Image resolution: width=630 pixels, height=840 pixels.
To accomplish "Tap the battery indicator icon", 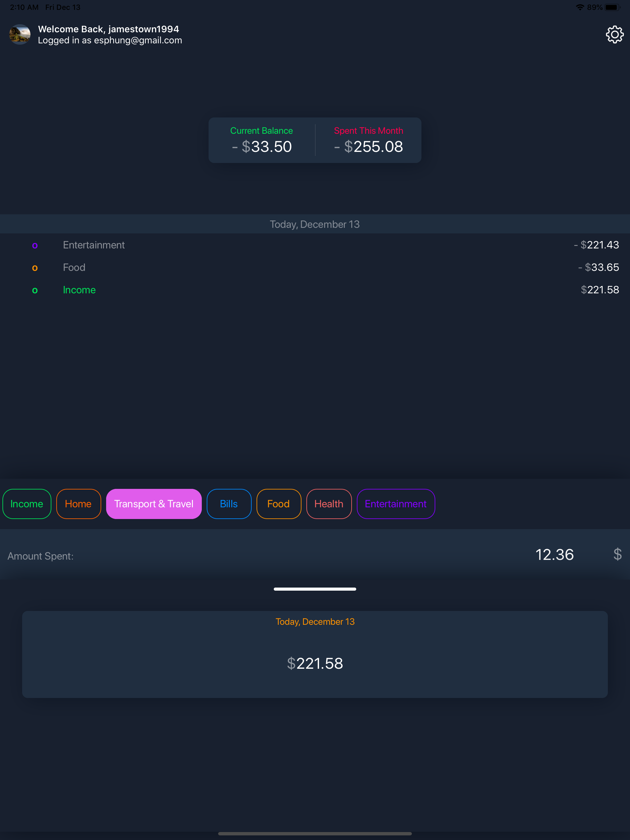I will click(612, 7).
